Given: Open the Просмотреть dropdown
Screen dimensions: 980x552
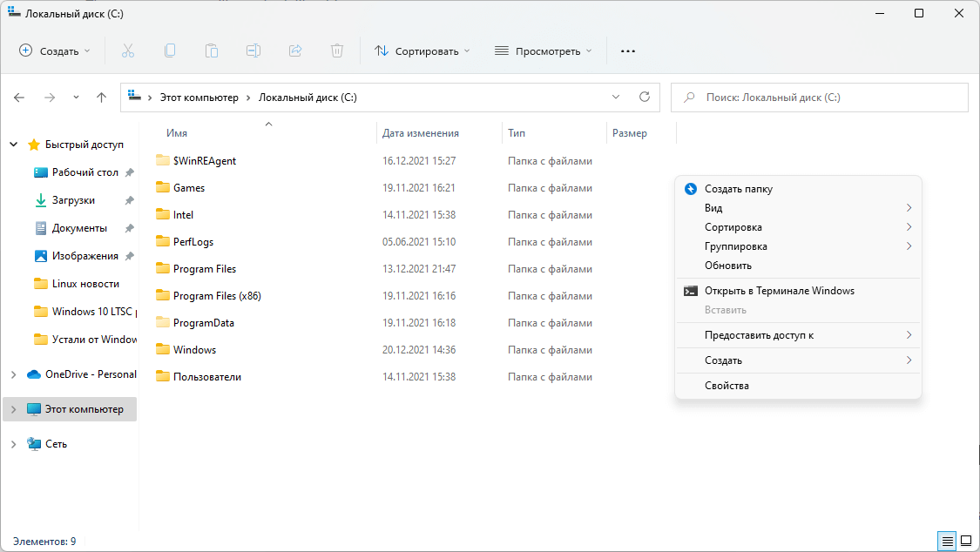Looking at the screenshot, I should [x=543, y=51].
